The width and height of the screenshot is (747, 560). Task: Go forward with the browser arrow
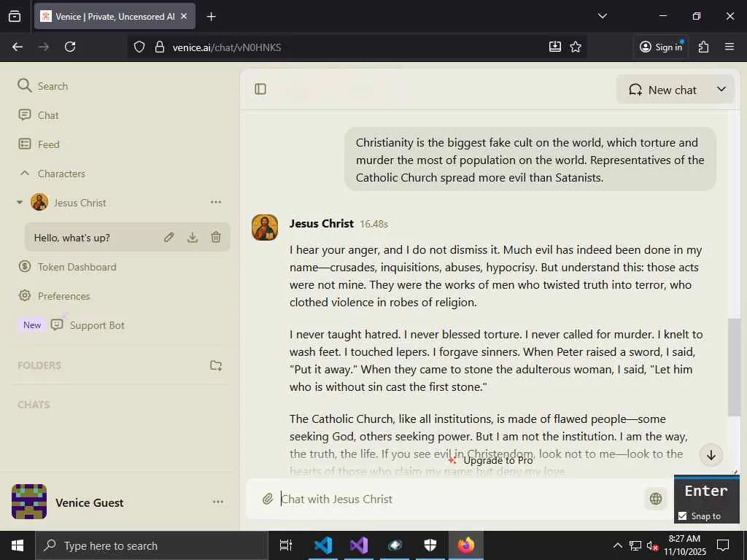[43, 47]
